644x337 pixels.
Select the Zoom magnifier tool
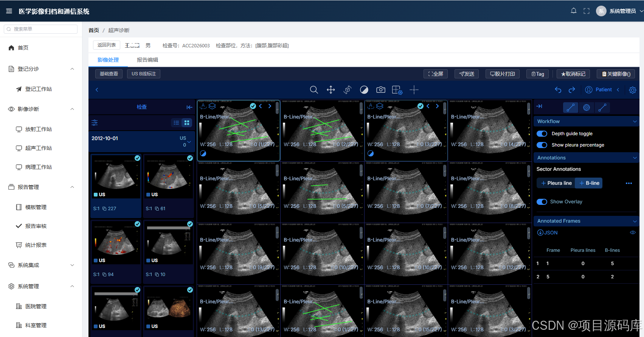(314, 90)
